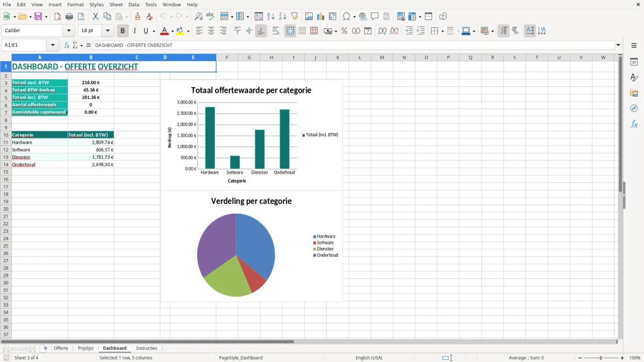Open the sidebar Functions fx icon
This screenshot has width=644, height=362.
[x=634, y=124]
